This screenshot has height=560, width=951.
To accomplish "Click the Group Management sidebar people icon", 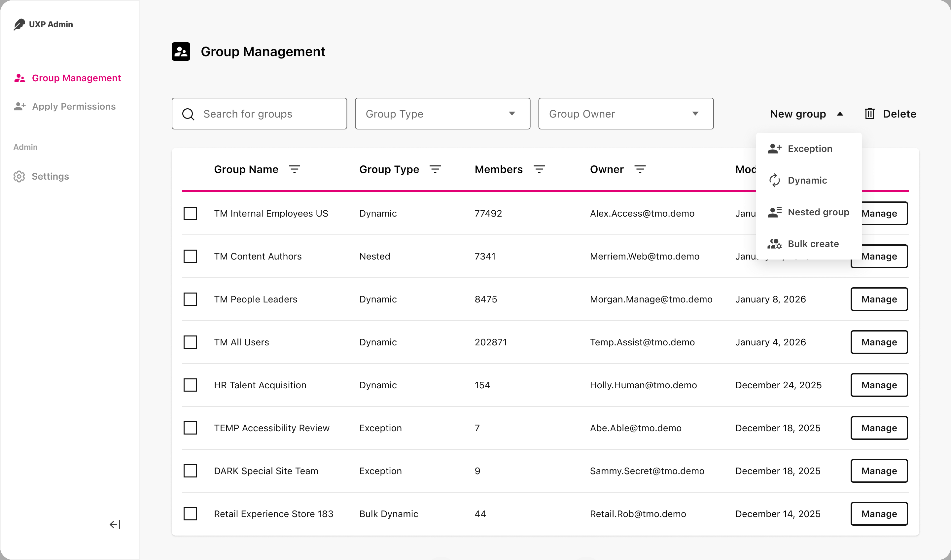I will pyautogui.click(x=19, y=78).
